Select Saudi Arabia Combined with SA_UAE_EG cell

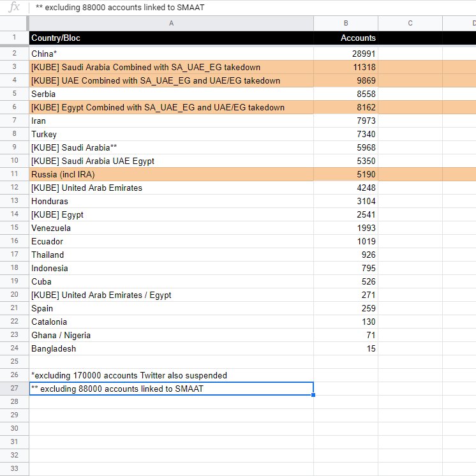click(x=171, y=67)
